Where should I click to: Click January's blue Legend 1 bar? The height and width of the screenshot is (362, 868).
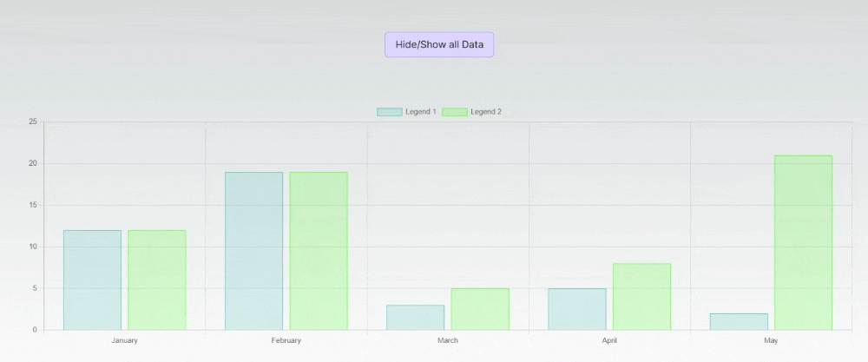[93, 280]
